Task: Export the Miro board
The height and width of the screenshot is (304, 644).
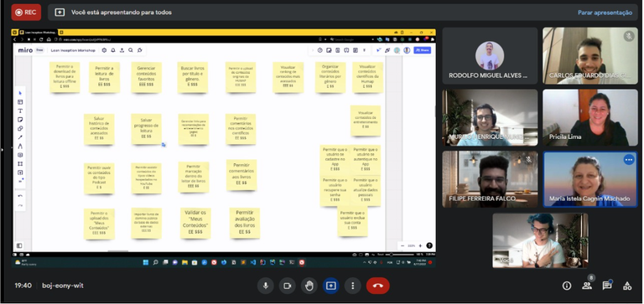Action: point(122,50)
